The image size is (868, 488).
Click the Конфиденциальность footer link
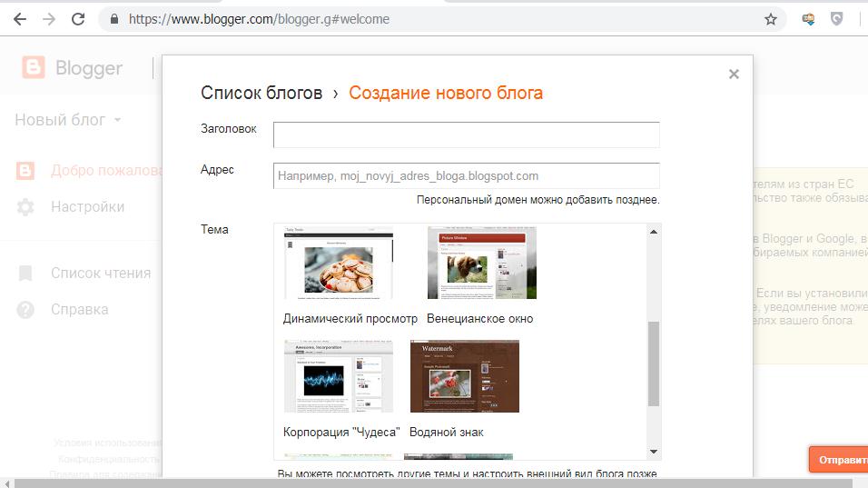110,459
